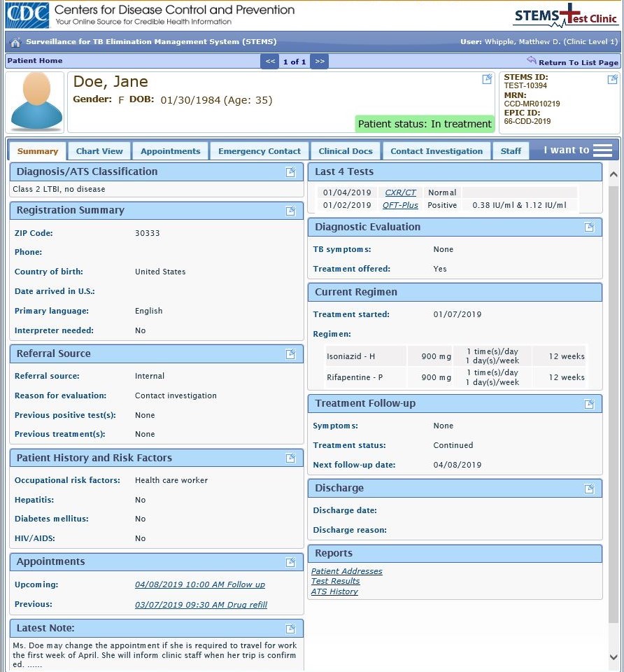The height and width of the screenshot is (672, 624).
Task: Click EPIC ID value 66-CDD-2019
Action: point(527,121)
